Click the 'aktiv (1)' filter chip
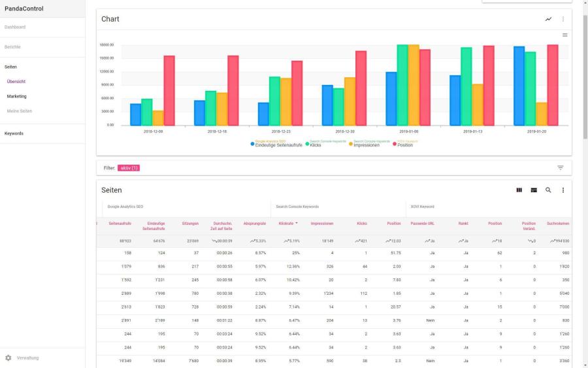The width and height of the screenshot is (588, 368). [x=128, y=168]
